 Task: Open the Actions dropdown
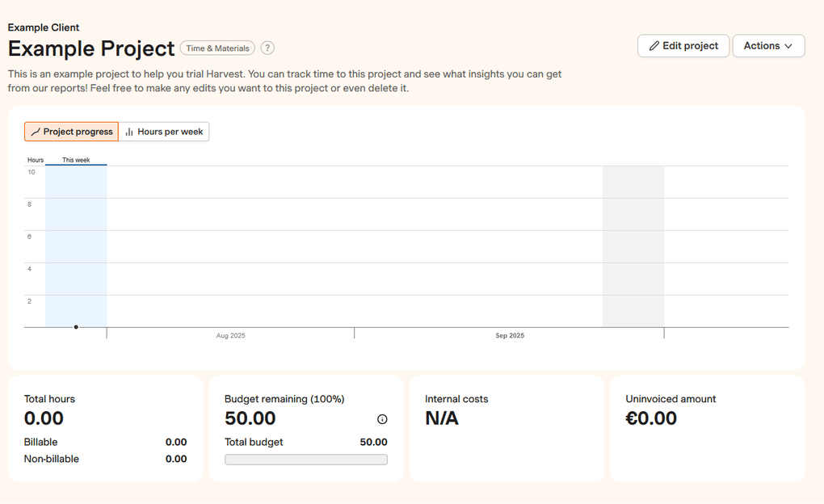coord(768,45)
